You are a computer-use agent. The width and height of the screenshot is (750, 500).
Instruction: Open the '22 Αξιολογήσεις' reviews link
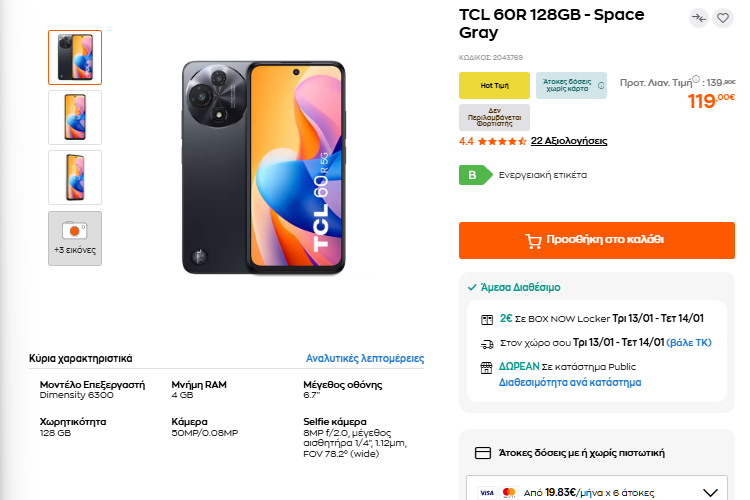569,141
